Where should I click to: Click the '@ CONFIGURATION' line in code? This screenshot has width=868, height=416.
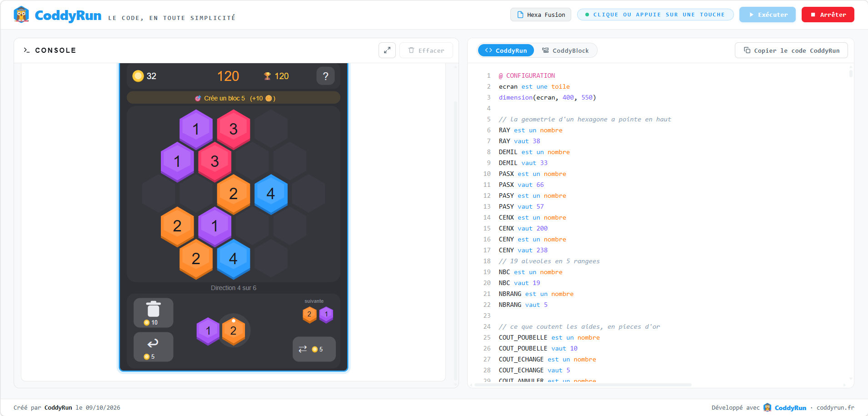[x=527, y=75]
